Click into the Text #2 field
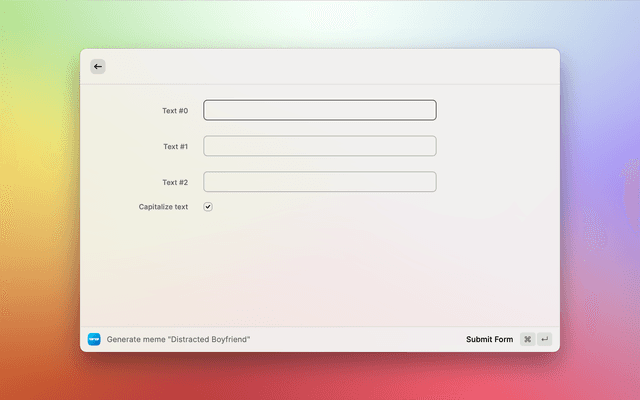 pyautogui.click(x=319, y=182)
